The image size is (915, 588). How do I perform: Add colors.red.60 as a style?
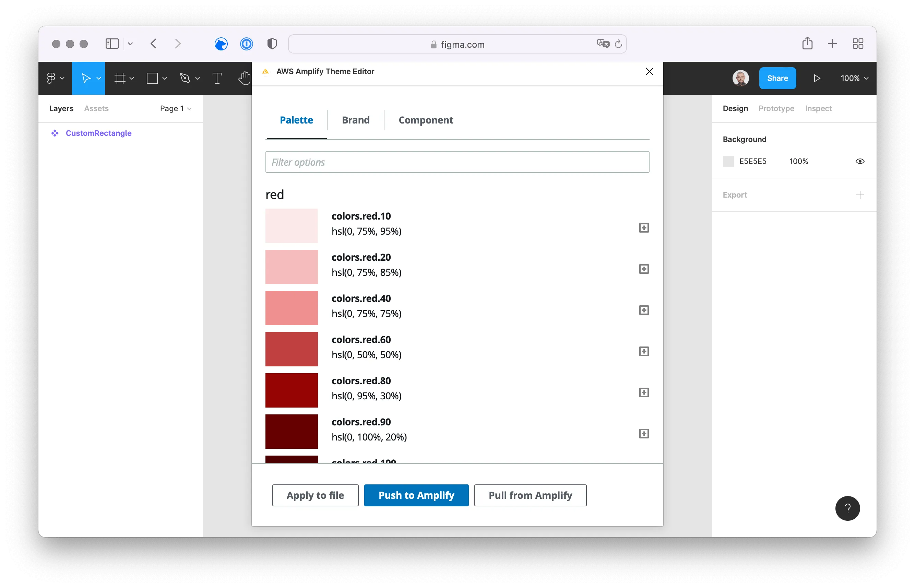[x=644, y=351]
